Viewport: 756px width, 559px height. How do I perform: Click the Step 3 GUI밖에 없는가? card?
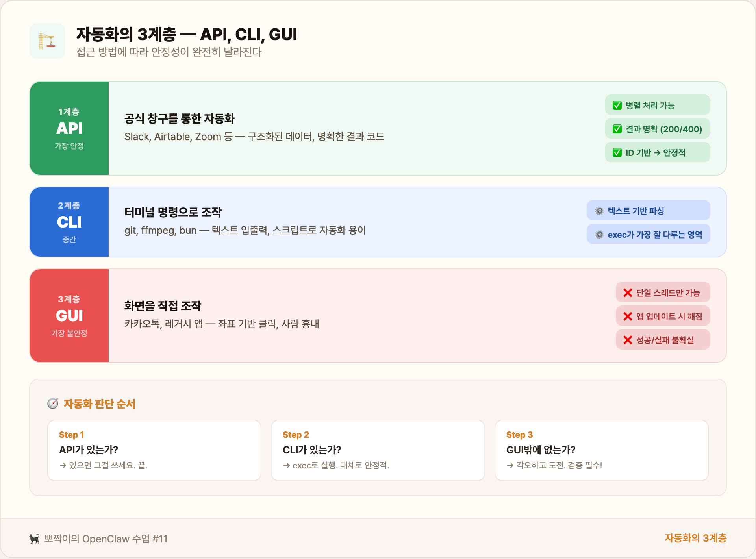[601, 450]
